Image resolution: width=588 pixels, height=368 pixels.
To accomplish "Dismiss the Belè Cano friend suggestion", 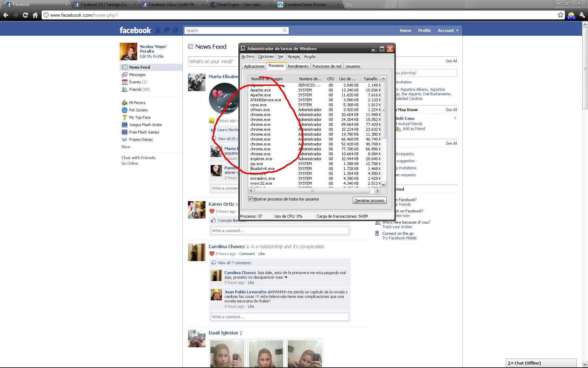I will (x=455, y=118).
